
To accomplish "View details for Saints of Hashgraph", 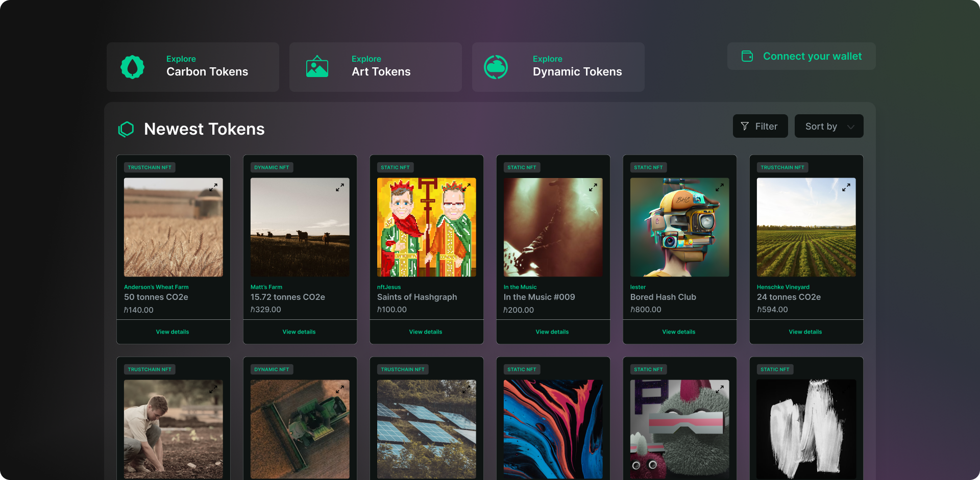I will click(x=426, y=332).
